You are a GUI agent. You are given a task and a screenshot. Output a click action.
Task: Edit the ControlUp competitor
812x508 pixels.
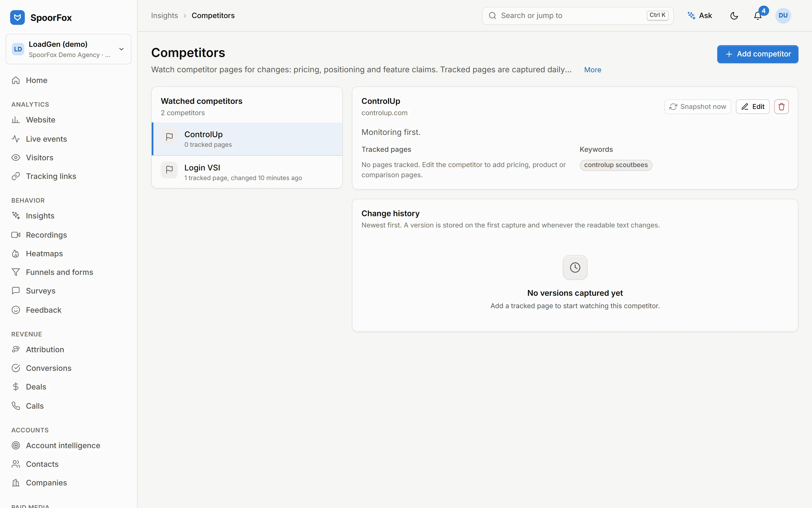753,107
